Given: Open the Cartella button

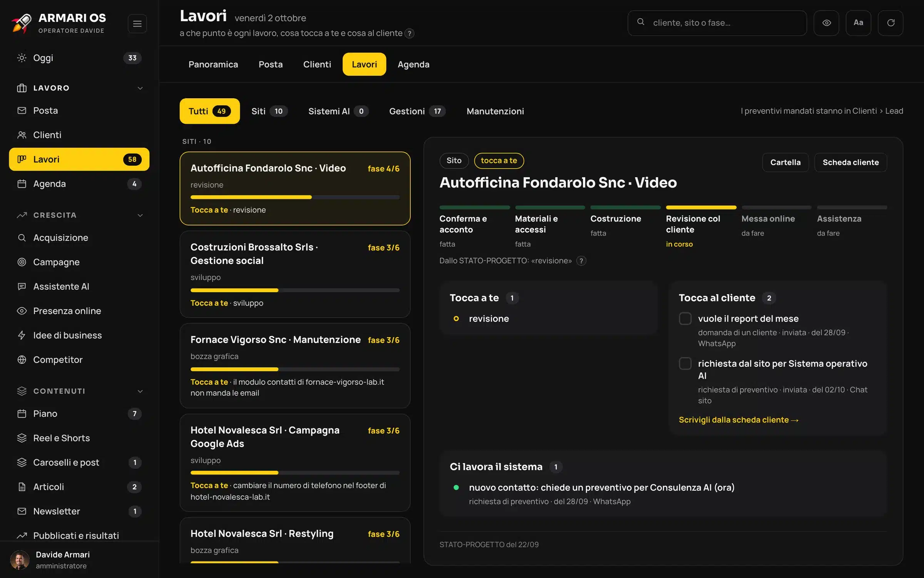Looking at the screenshot, I should point(785,162).
